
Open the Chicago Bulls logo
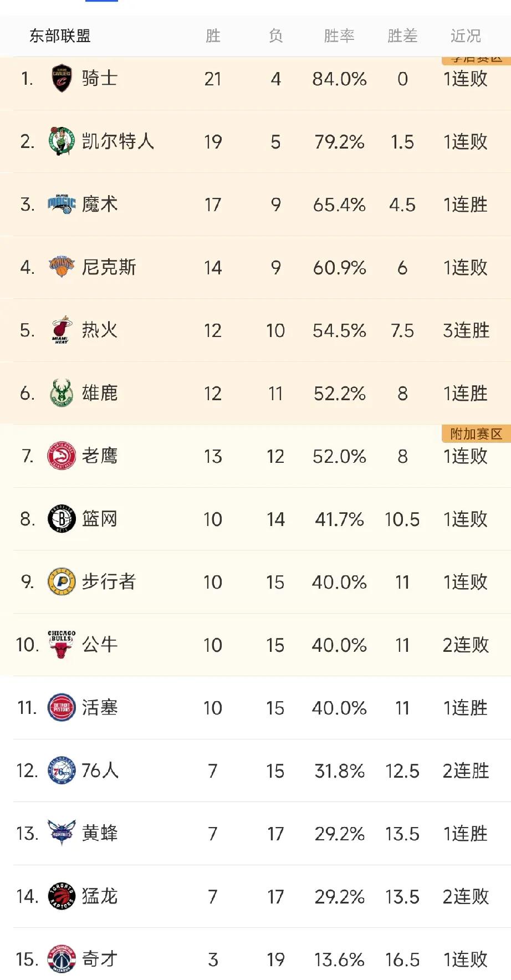click(x=62, y=645)
